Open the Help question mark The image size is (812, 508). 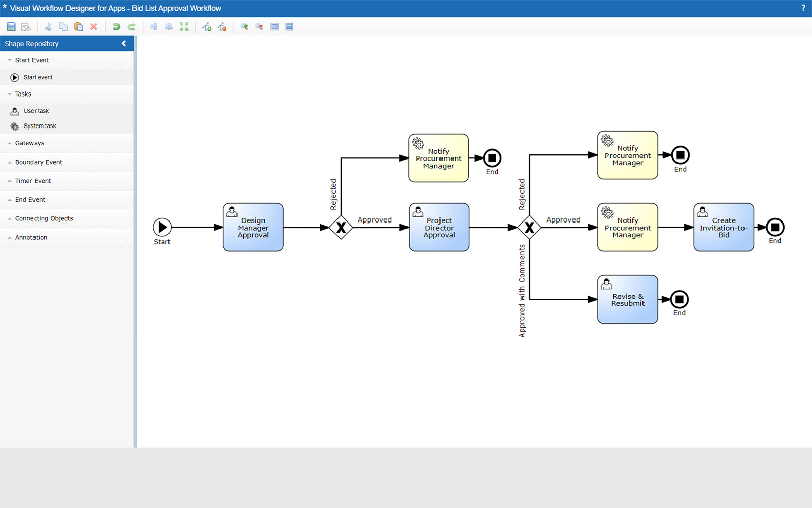point(803,8)
